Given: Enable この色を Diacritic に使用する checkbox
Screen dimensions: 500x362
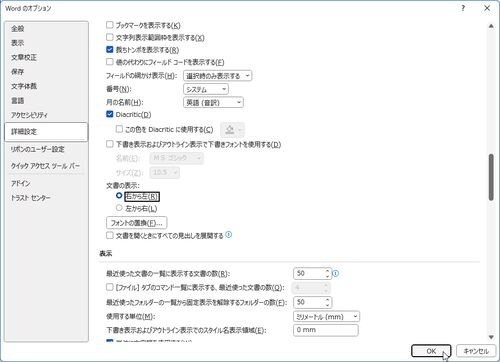Looking at the screenshot, I should pos(119,129).
